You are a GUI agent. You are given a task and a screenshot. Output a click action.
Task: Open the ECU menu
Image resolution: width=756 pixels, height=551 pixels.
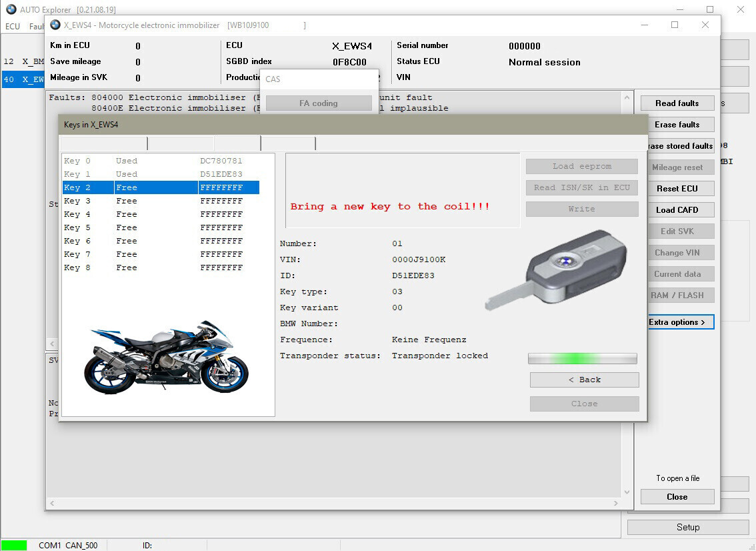(12, 26)
